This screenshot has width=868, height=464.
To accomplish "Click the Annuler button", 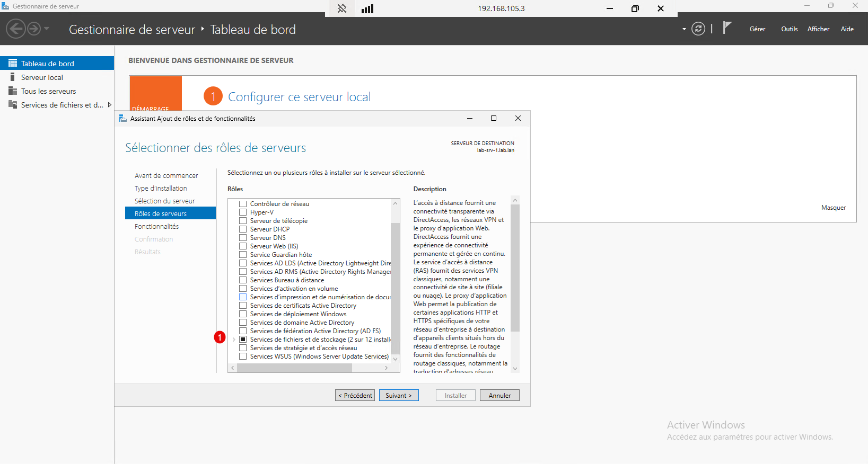I will point(499,396).
